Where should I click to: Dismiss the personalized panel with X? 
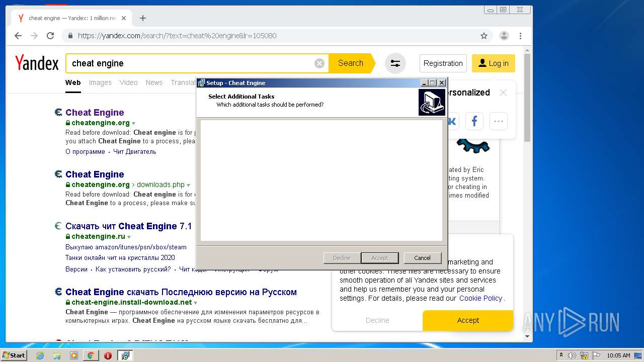(x=503, y=93)
